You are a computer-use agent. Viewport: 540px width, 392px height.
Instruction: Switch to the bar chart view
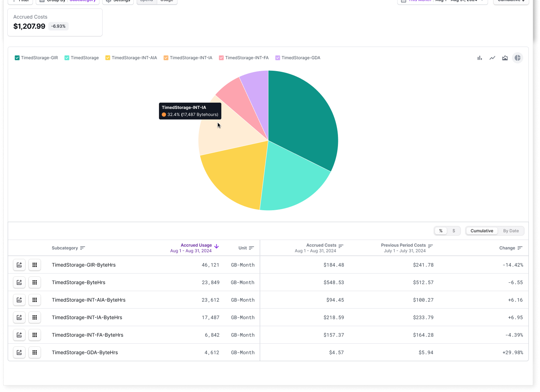[479, 58]
